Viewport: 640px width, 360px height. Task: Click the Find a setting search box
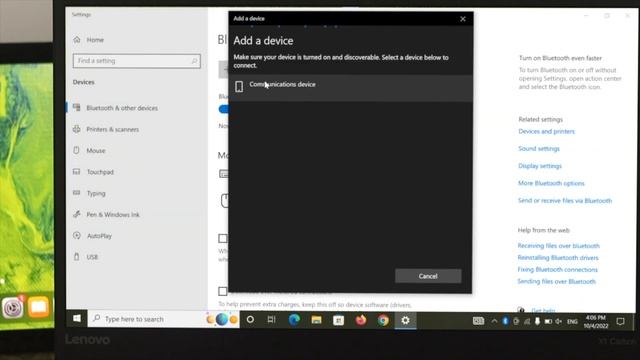136,61
